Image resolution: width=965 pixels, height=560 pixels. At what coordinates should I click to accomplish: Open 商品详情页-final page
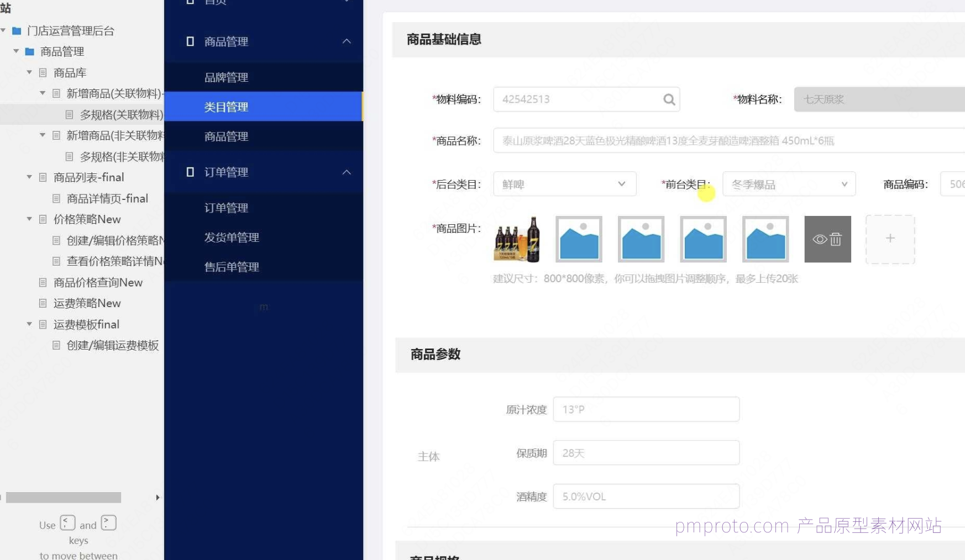pyautogui.click(x=107, y=198)
